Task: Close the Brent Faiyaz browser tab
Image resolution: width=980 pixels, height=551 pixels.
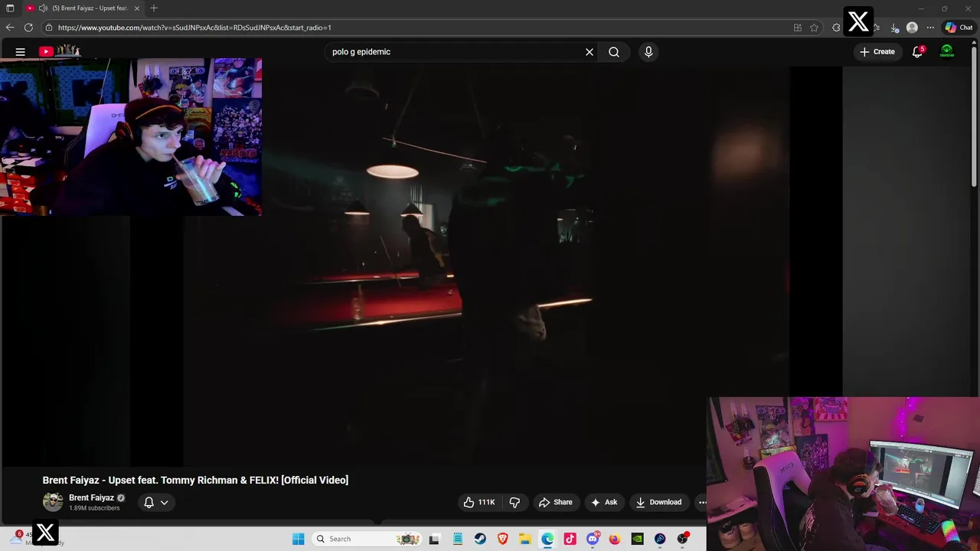Action: tap(137, 8)
